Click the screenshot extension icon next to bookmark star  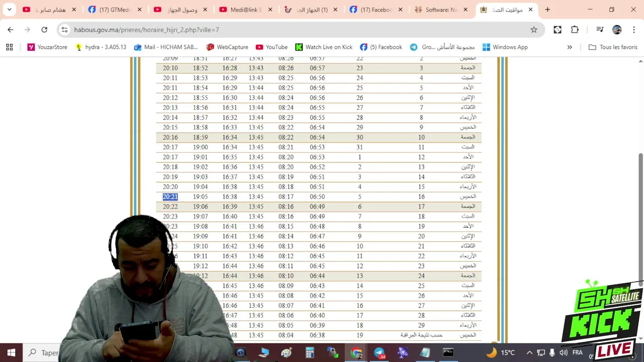[x=557, y=30]
